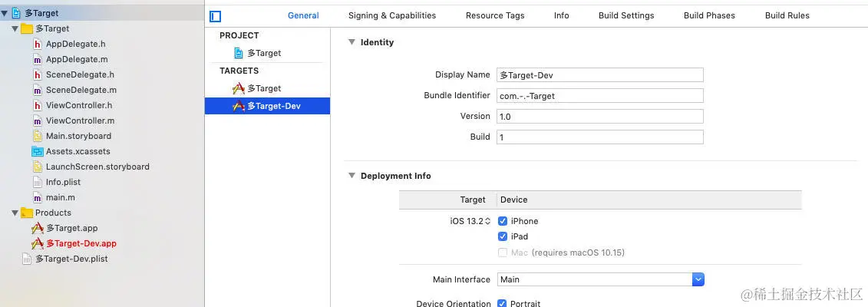Uncheck the iPhone device checkbox
The image size is (868, 307).
point(503,221)
